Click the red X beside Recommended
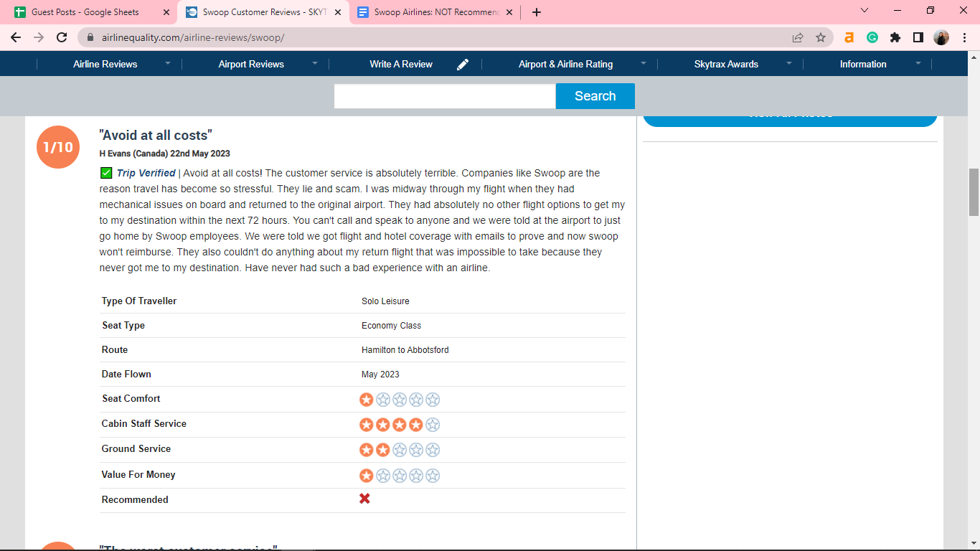980x551 pixels. point(364,499)
